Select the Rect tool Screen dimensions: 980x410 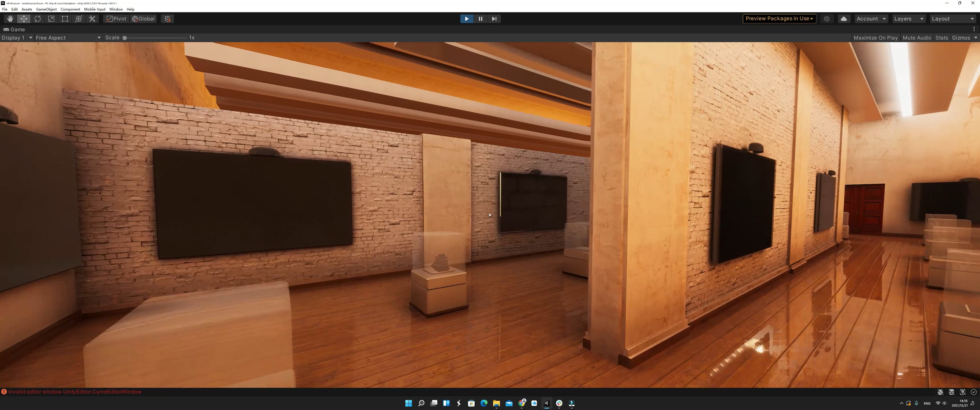coord(65,19)
